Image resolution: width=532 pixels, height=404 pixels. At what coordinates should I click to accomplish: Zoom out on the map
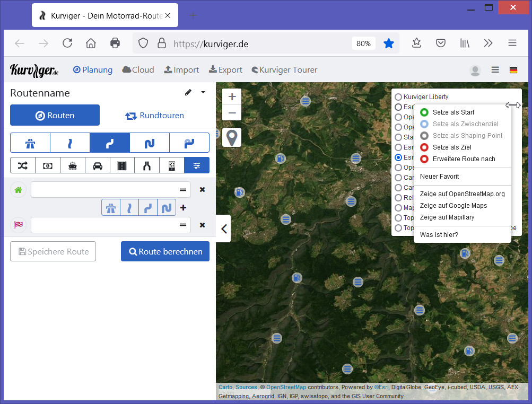(232, 112)
